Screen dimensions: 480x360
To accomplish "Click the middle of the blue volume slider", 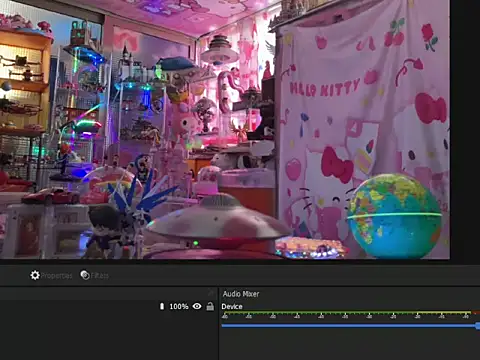I will click(349, 326).
